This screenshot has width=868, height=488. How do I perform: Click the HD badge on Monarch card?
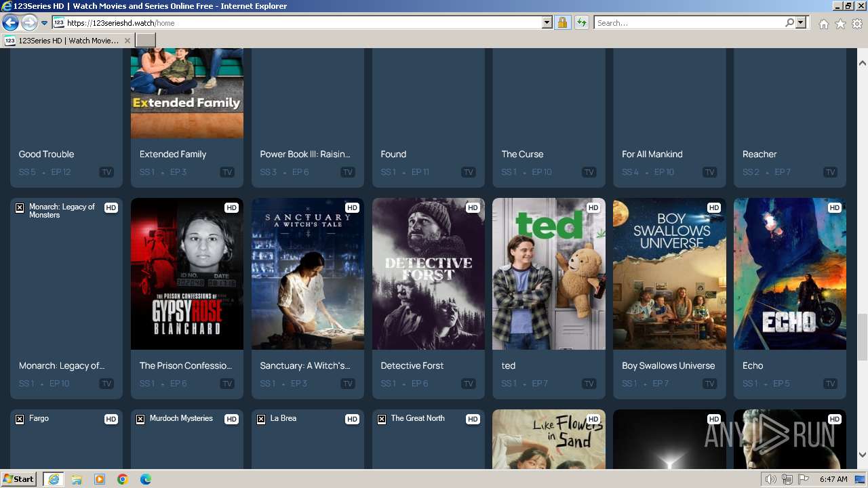point(111,207)
